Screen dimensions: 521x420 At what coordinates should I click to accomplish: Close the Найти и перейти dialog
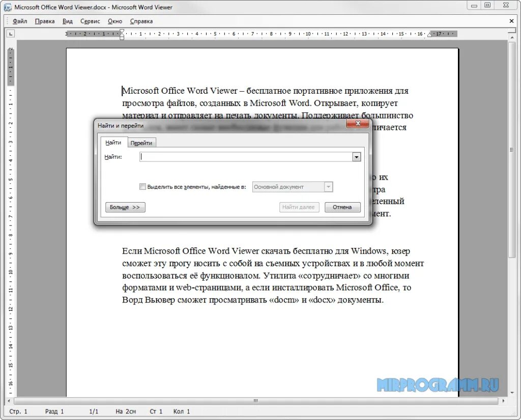358,123
